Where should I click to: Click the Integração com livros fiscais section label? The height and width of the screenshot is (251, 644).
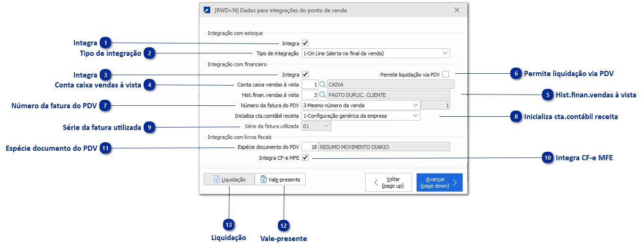pos(240,137)
